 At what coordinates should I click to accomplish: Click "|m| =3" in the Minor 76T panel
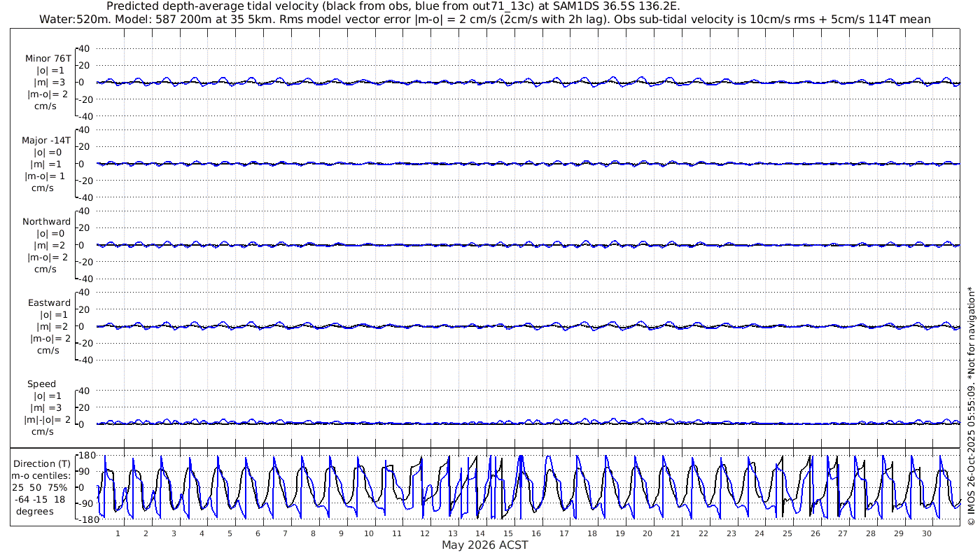(48, 83)
